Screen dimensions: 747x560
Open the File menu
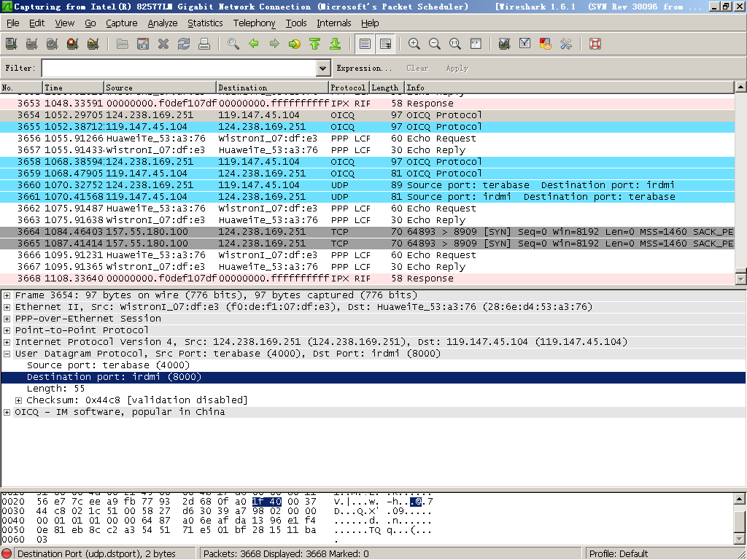click(13, 23)
